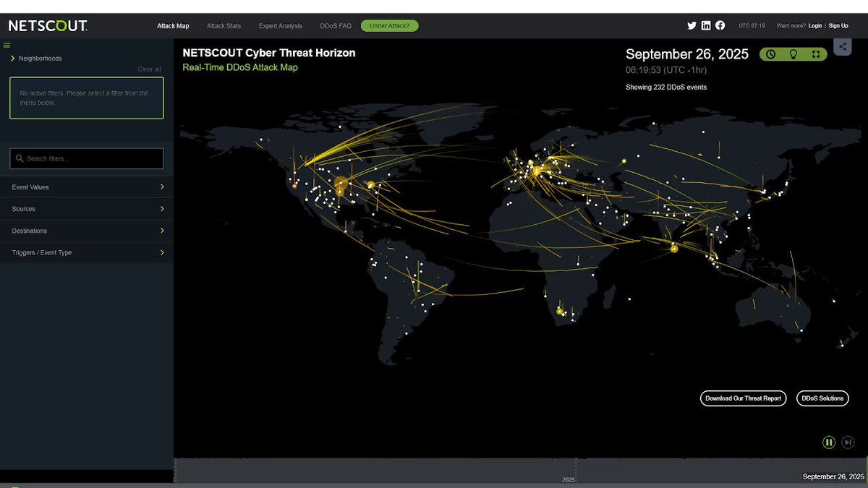Click the 'Real-Time DDoS Attack Map' subtitle

[x=240, y=67]
